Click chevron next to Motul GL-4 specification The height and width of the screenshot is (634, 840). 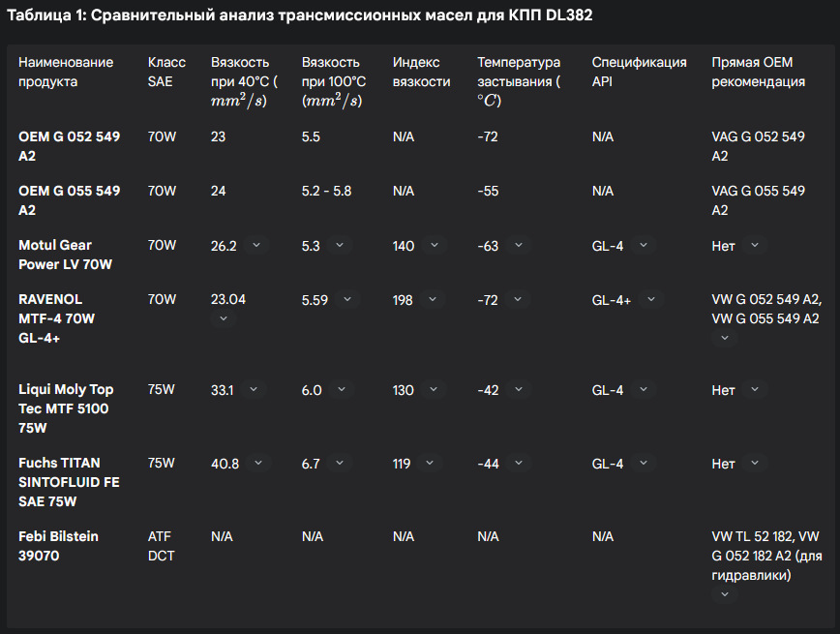pos(643,246)
